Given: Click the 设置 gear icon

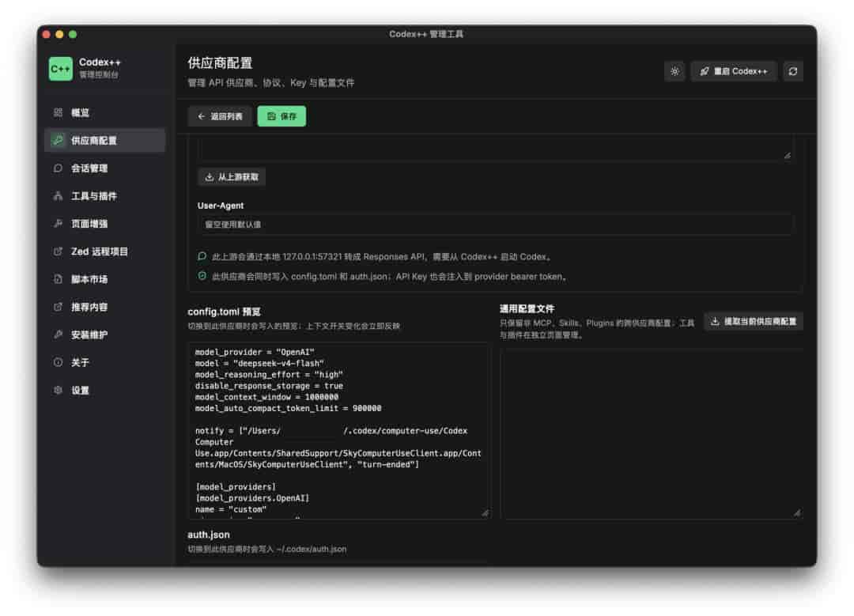Looking at the screenshot, I should coord(59,391).
